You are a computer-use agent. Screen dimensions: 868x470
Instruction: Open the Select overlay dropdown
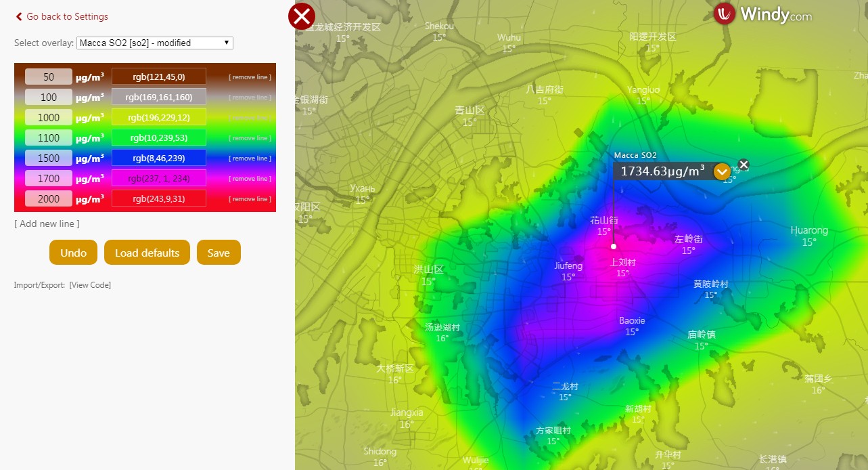pyautogui.click(x=155, y=43)
